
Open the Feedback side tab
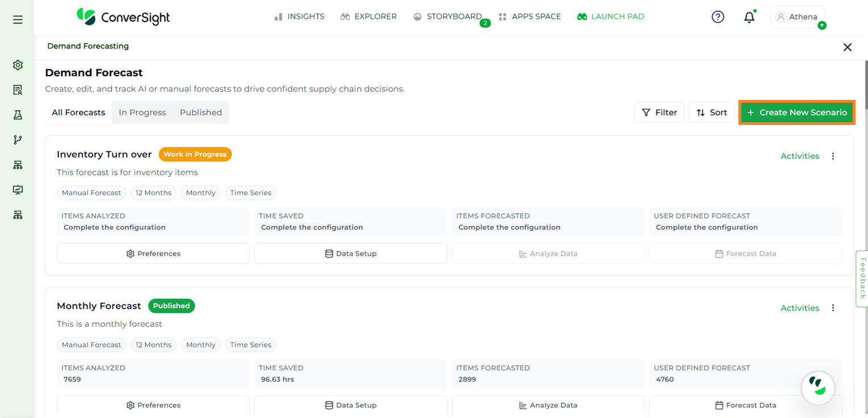862,278
